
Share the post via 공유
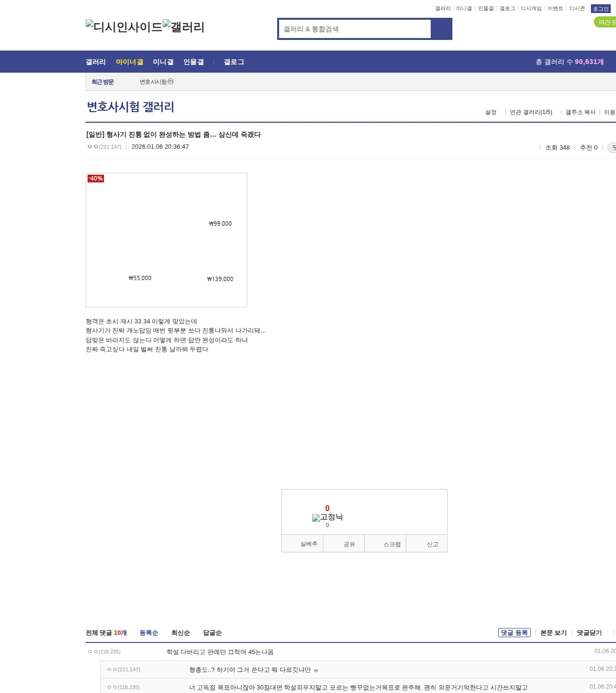[349, 544]
